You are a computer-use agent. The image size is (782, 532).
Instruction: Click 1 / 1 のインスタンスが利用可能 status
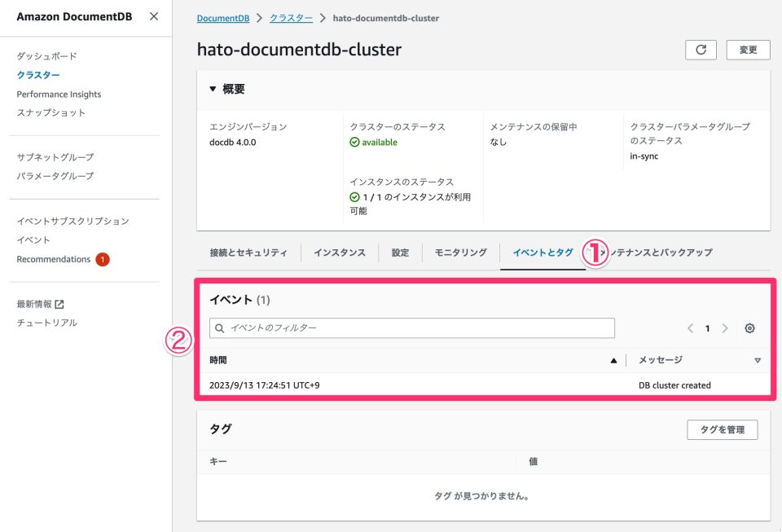pos(410,204)
